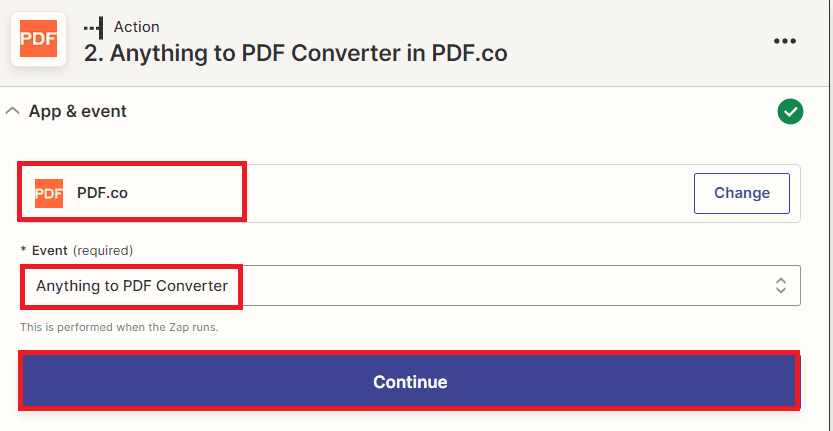Click the green checkmark status icon
This screenshot has height=431, width=833.
pyautogui.click(x=790, y=112)
